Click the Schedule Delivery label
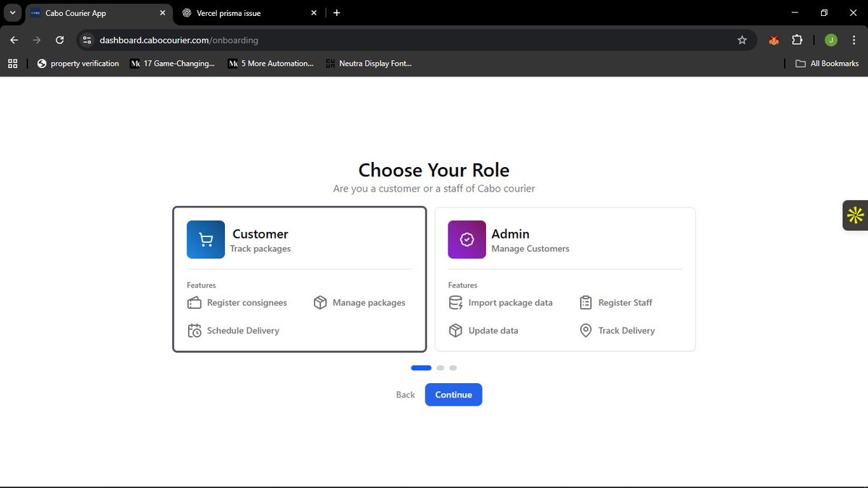The image size is (868, 488). click(x=243, y=330)
